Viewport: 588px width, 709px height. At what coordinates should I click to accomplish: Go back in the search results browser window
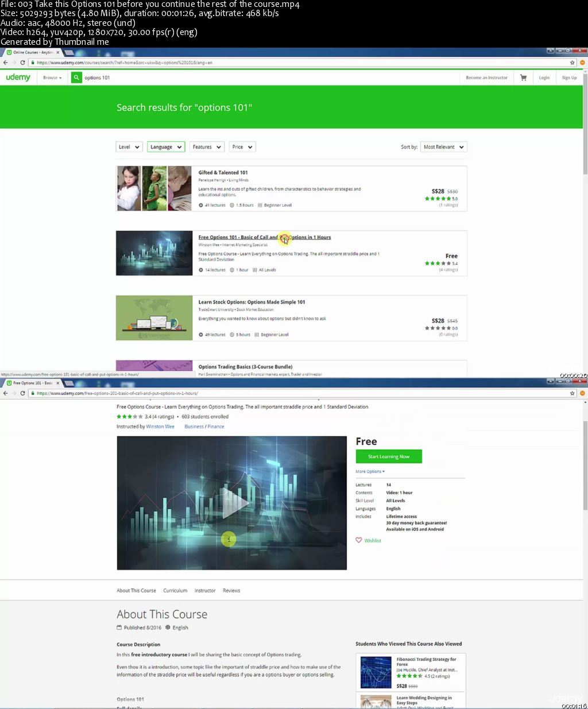pyautogui.click(x=5, y=63)
